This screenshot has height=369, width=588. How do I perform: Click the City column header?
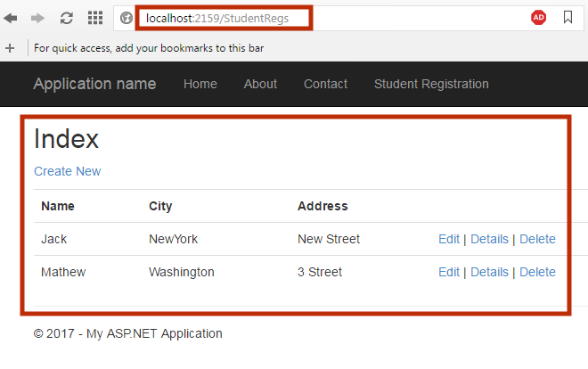click(x=160, y=206)
